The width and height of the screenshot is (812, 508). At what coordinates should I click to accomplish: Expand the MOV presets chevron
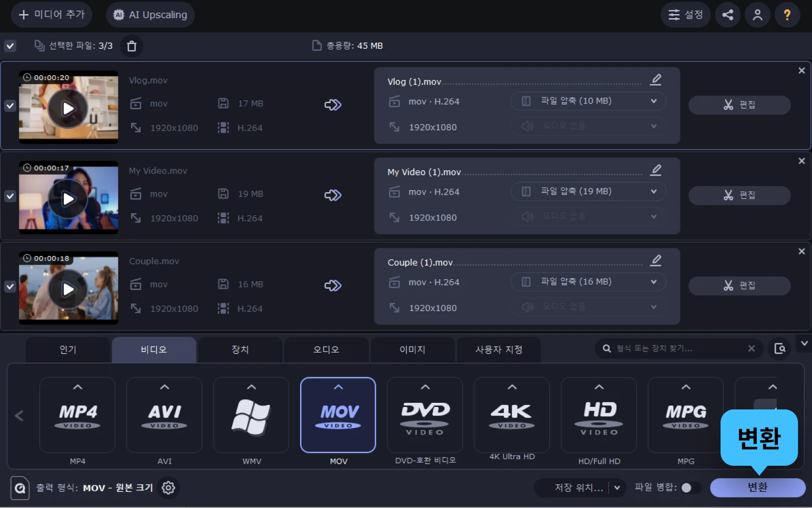click(338, 387)
